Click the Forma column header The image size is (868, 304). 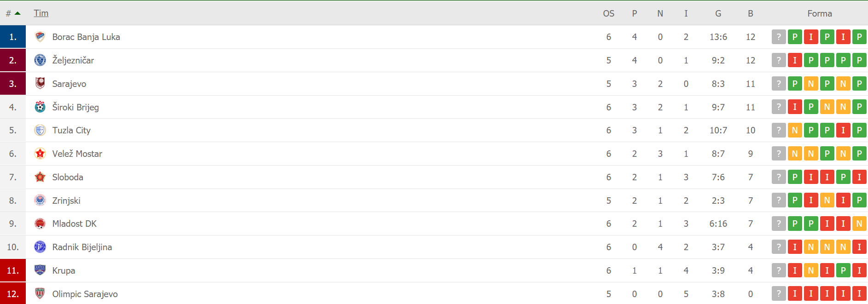click(820, 13)
